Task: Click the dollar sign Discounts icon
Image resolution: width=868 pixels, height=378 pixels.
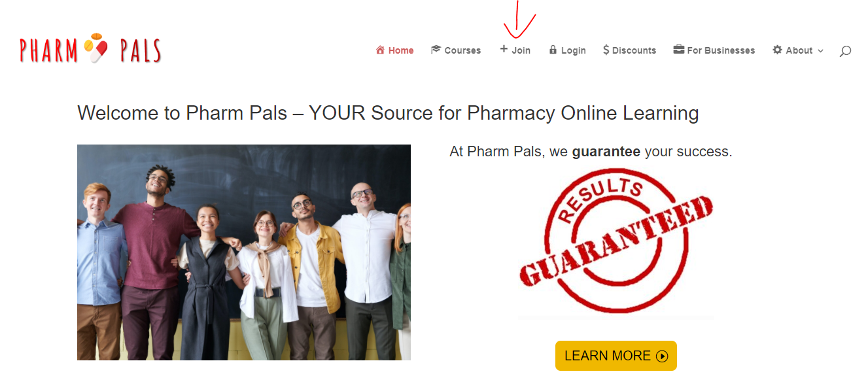Action: [x=606, y=50]
